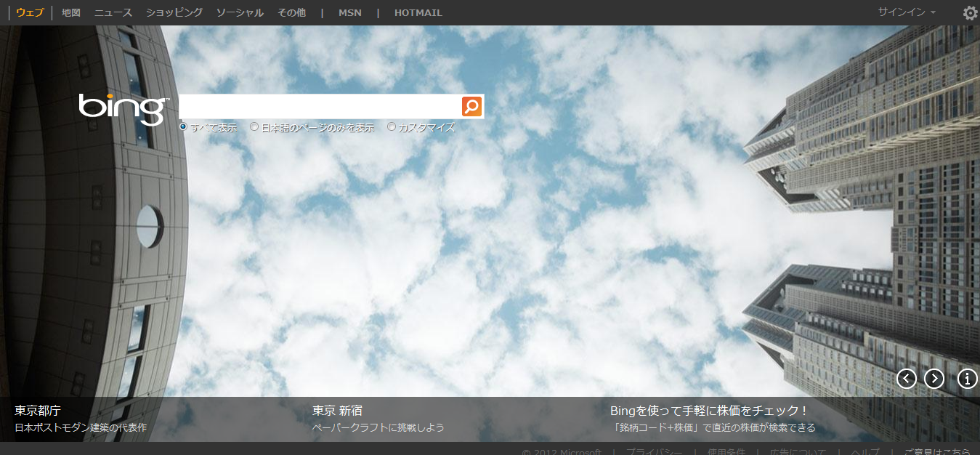The image size is (980, 455).
Task: Open the その他 menu
Action: 291,12
